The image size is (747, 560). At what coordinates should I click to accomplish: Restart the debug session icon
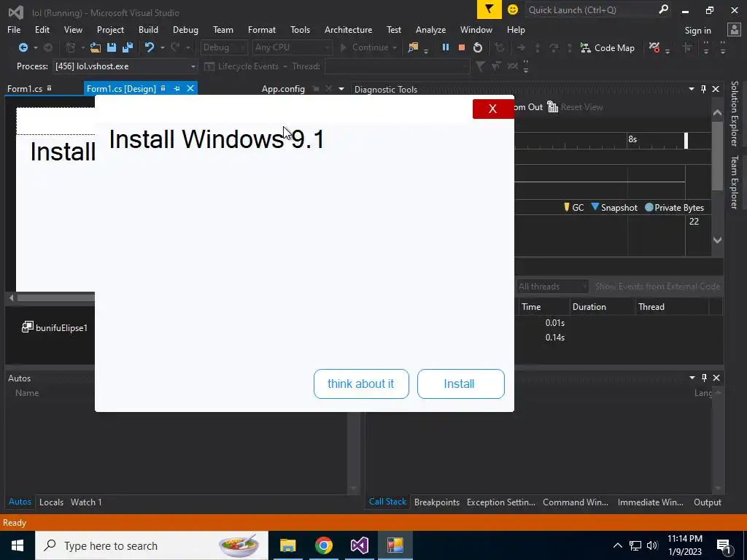pos(477,47)
